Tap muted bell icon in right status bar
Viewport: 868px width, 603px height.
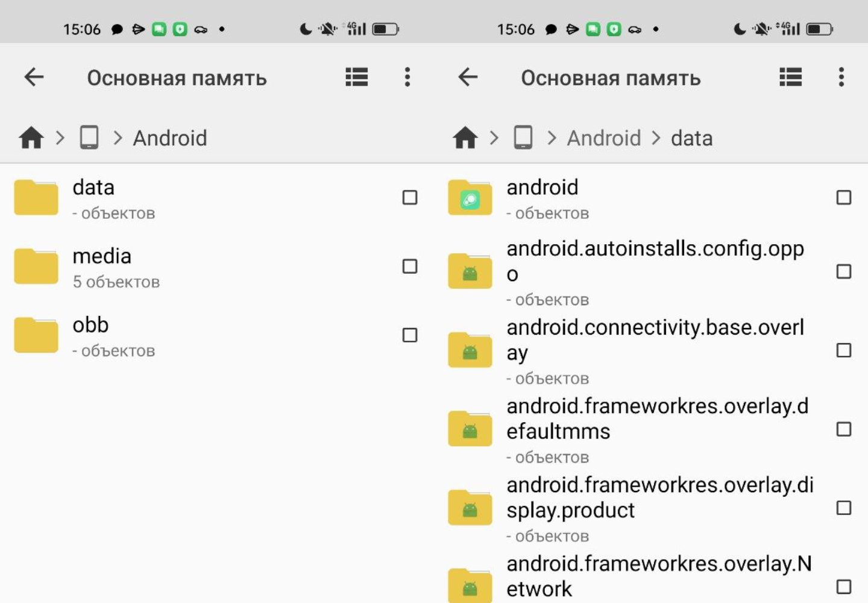[x=762, y=29]
